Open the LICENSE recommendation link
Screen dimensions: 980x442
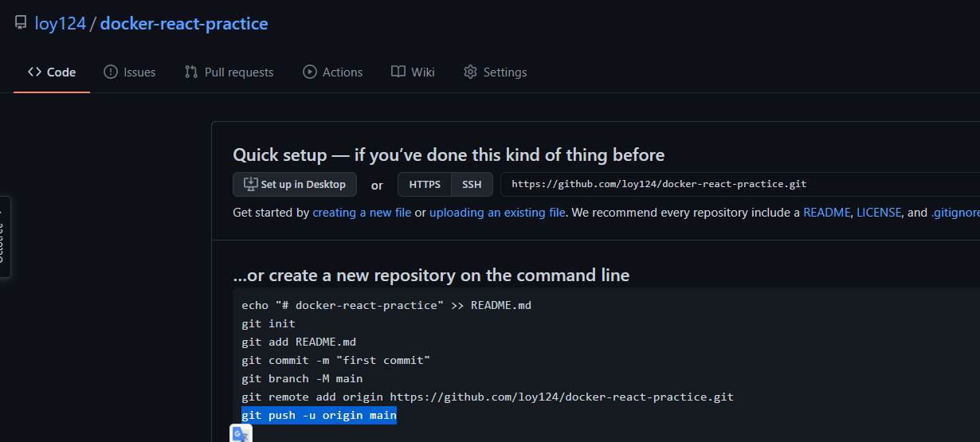coord(879,213)
